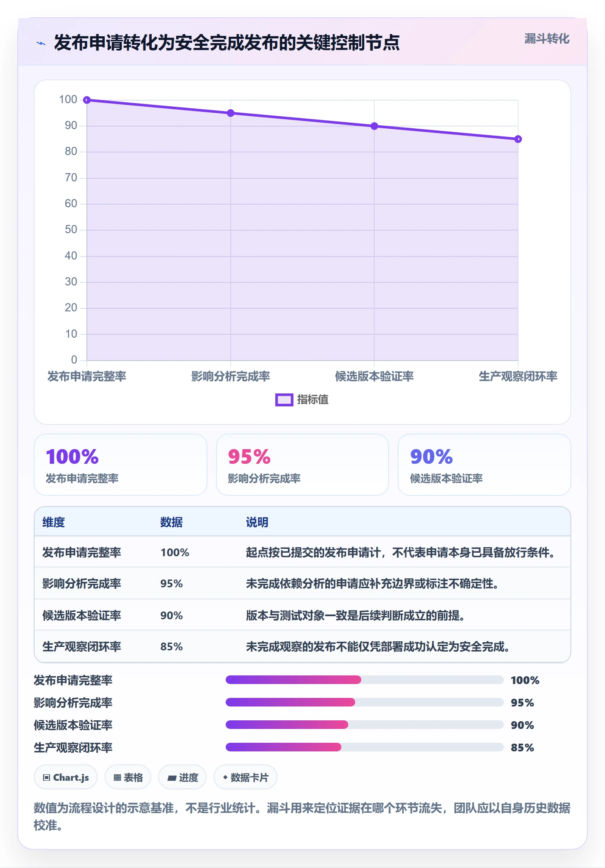Click the 发布申请完整率 x-axis label
605x868 pixels.
point(87,376)
